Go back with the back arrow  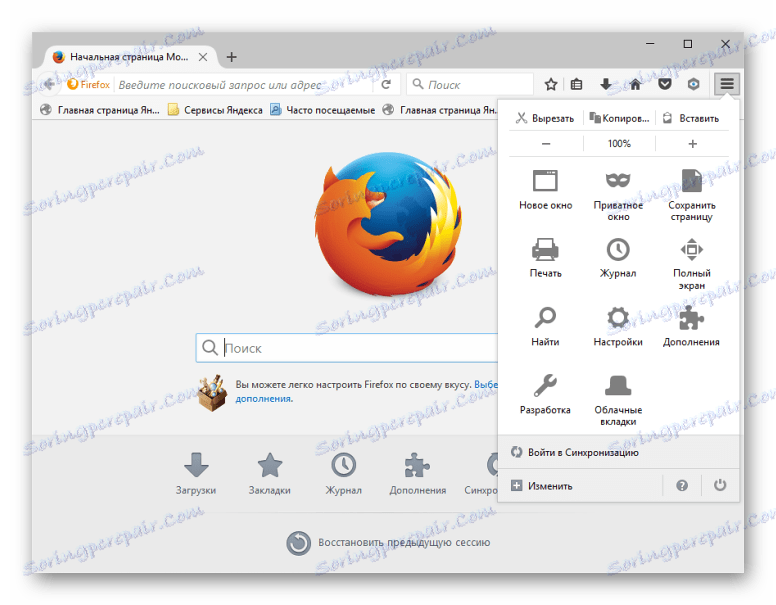coord(48,84)
